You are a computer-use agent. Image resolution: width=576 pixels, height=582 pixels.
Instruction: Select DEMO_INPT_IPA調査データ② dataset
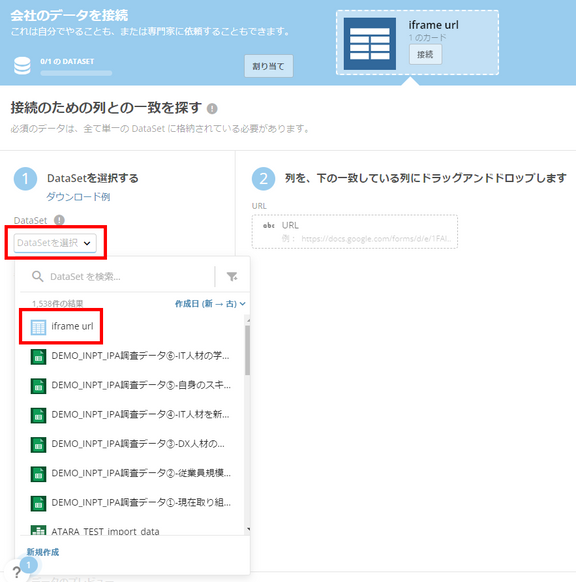[x=132, y=474]
